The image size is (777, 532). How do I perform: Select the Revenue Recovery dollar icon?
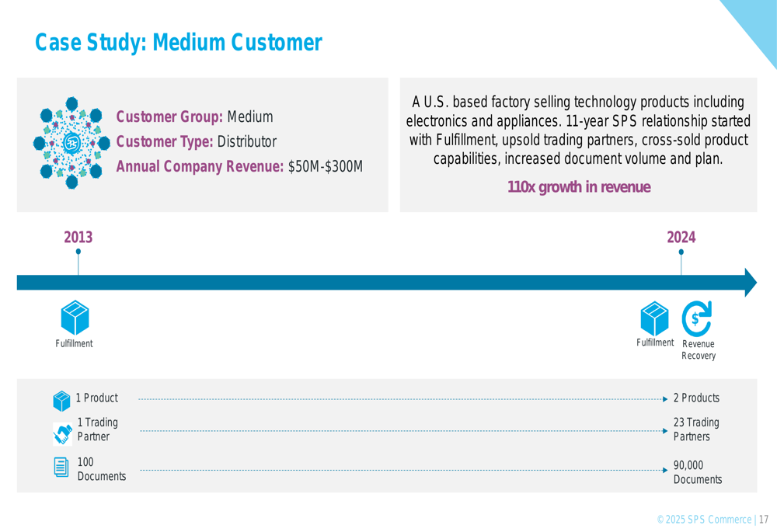point(697,318)
